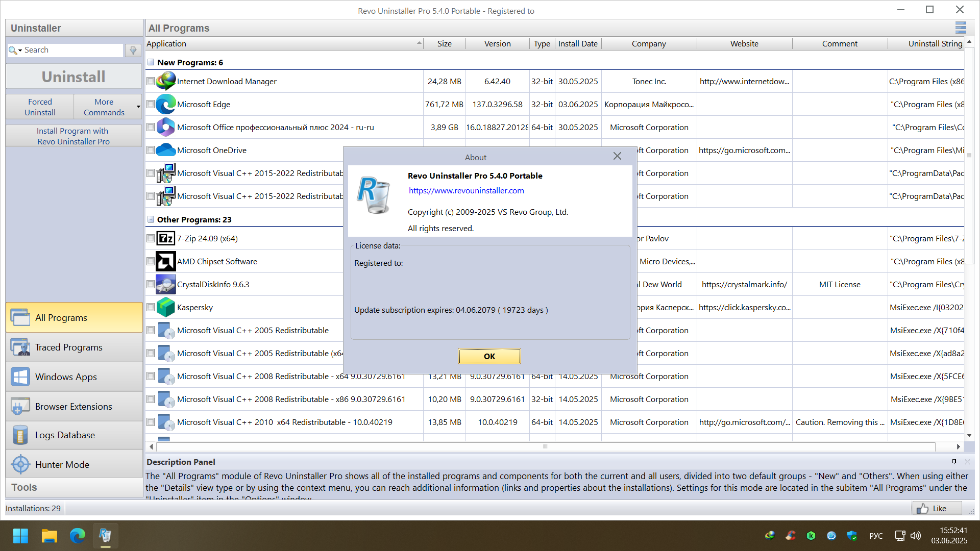Viewport: 980px width, 551px height.
Task: Open Logs Database section
Action: pyautogui.click(x=74, y=435)
